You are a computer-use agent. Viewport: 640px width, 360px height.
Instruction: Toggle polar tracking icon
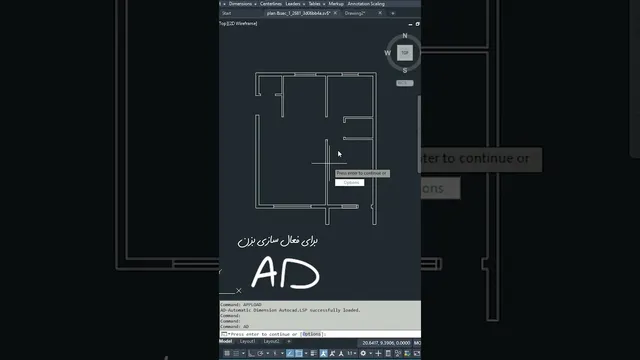260,353
